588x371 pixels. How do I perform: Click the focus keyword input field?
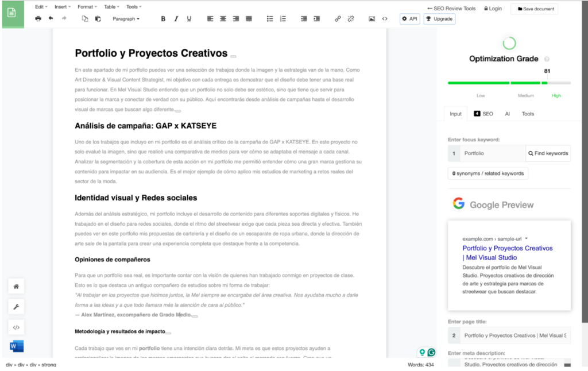pos(492,153)
